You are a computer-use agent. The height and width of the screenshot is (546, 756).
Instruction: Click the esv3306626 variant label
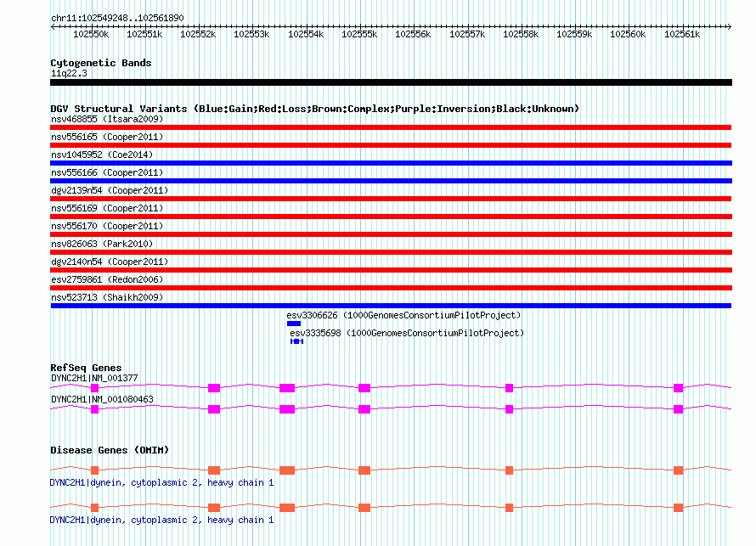[x=403, y=315]
